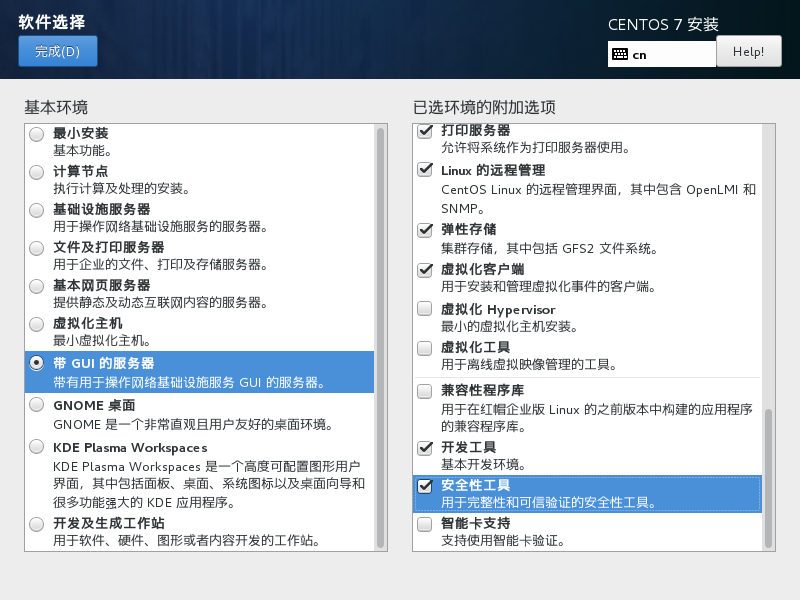Click the text 基本开发环境。
Image resolution: width=800 pixels, height=600 pixels.
click(484, 464)
